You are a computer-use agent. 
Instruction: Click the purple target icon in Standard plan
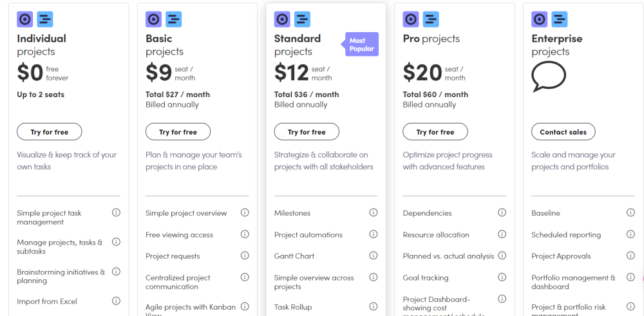coord(282,19)
